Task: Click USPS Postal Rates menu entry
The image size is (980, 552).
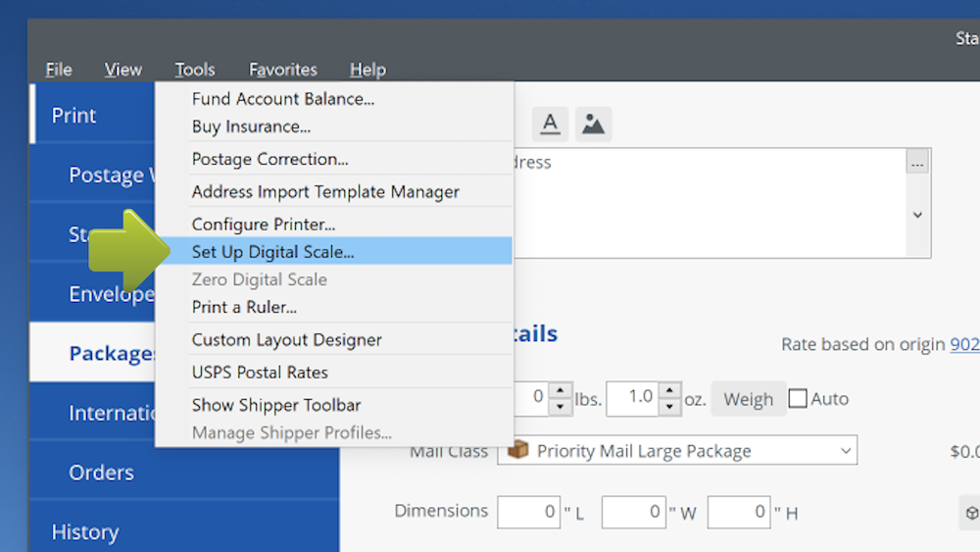Action: tap(260, 373)
